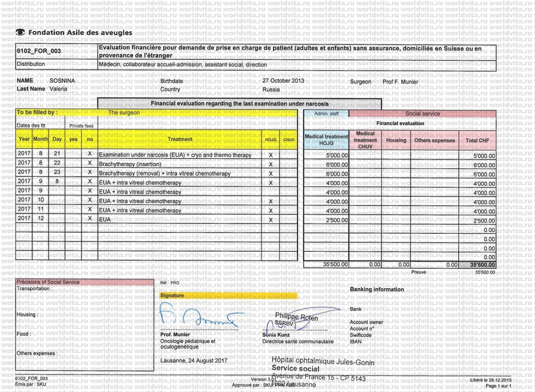Select the name 'Sonia Kunz'
535x392 pixels.
point(276,335)
